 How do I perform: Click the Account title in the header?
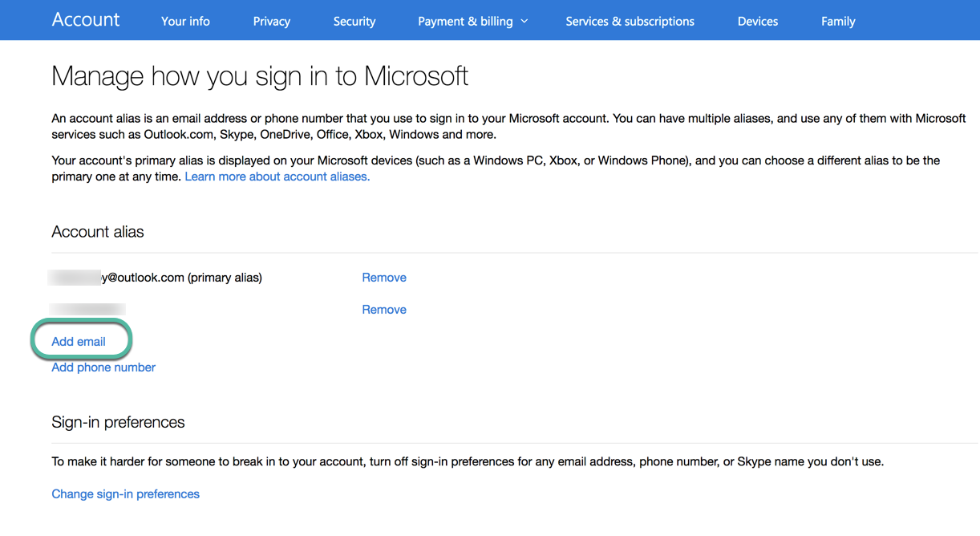(x=85, y=20)
